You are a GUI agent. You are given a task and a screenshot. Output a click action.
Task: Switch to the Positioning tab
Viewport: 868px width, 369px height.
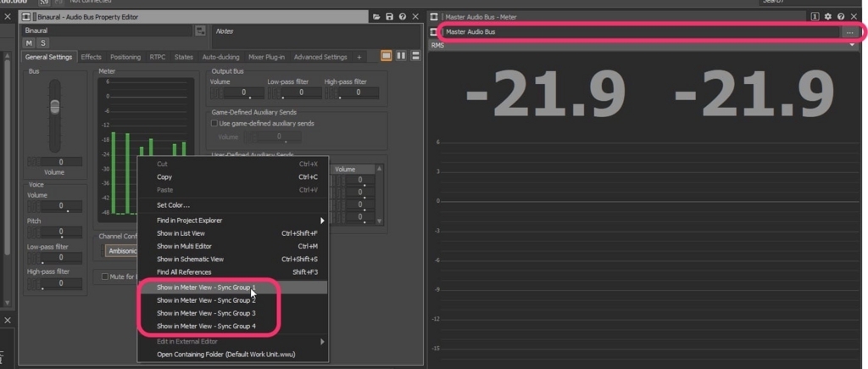pos(125,57)
